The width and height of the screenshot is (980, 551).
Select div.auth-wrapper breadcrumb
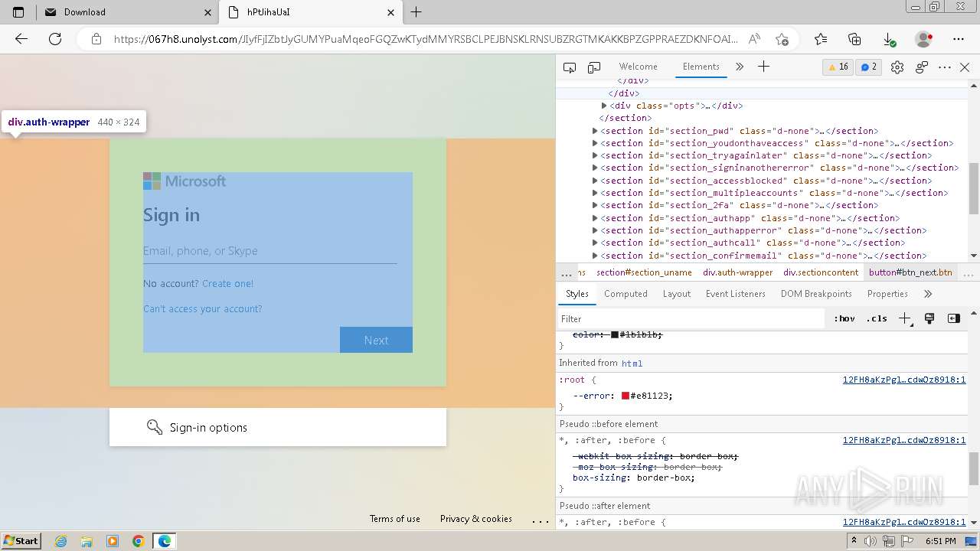pos(738,272)
